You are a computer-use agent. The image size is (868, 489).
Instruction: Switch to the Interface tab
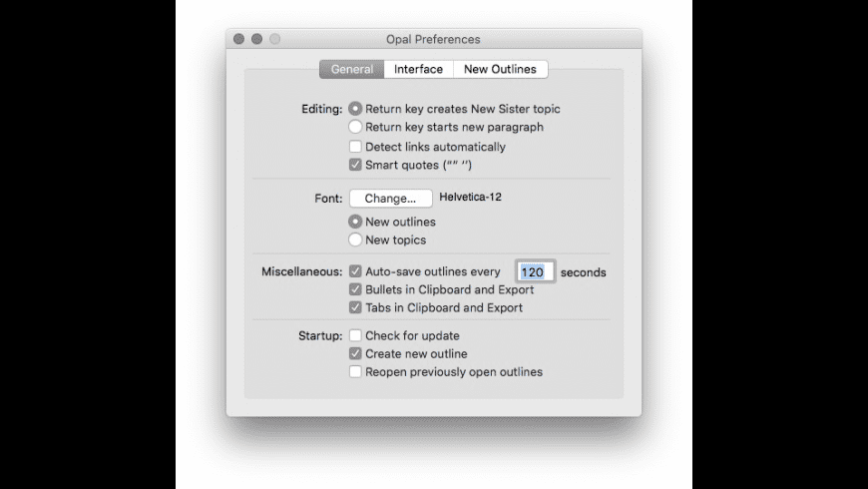pos(418,69)
